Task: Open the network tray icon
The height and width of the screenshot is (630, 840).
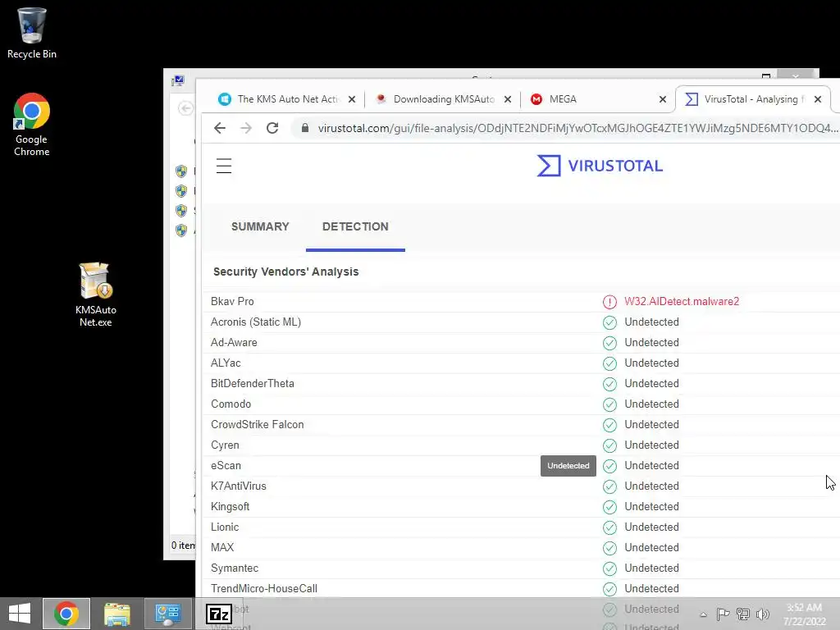Action: click(x=742, y=614)
